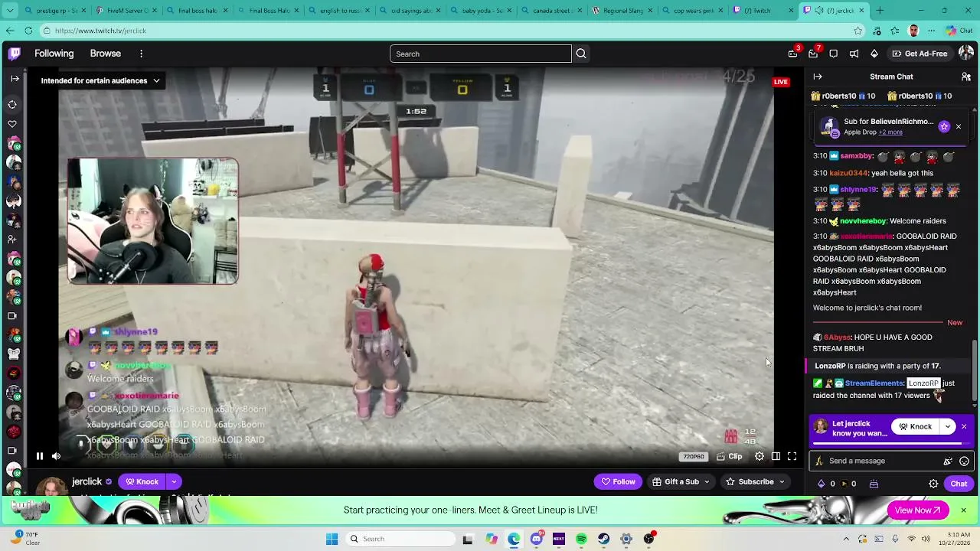This screenshot has height=551, width=980.
Task: Open the '+2 more' link in pinned sub
Action: pyautogui.click(x=890, y=132)
